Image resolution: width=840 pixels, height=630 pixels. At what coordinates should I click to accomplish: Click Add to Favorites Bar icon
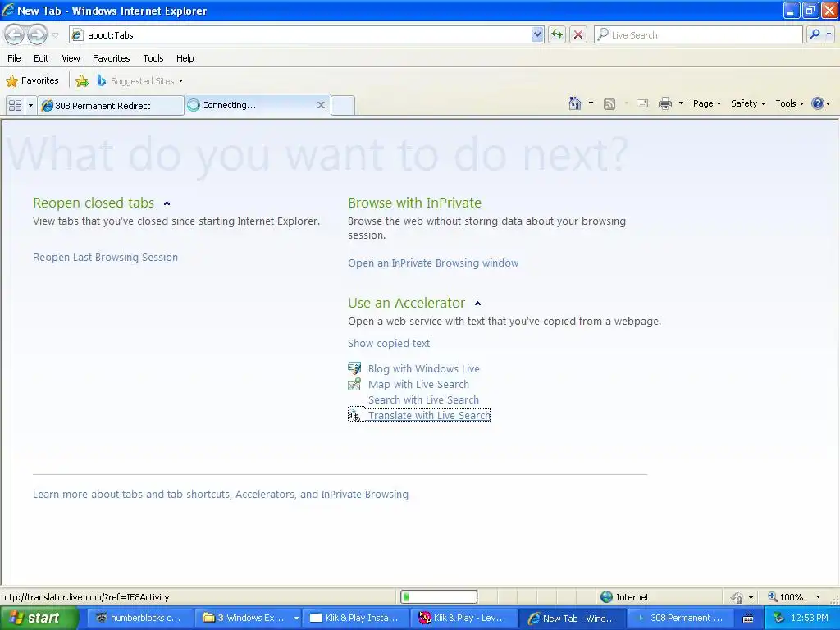click(82, 81)
